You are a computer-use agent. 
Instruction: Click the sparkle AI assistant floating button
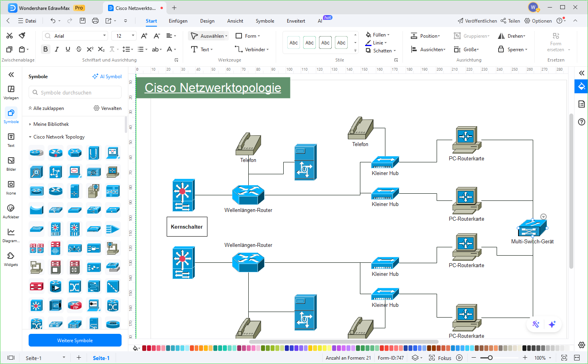(x=552, y=324)
